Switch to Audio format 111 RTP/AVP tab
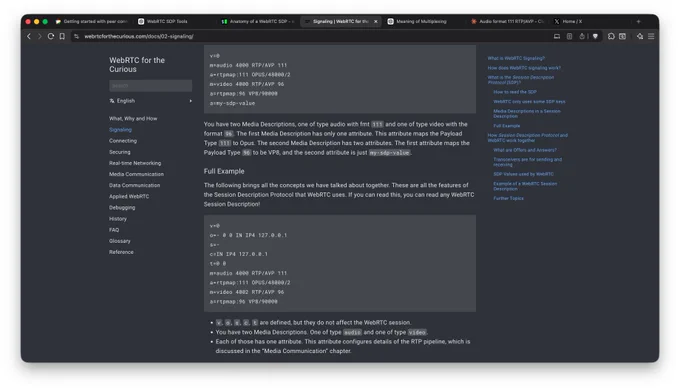The image size is (680, 390). 507,21
